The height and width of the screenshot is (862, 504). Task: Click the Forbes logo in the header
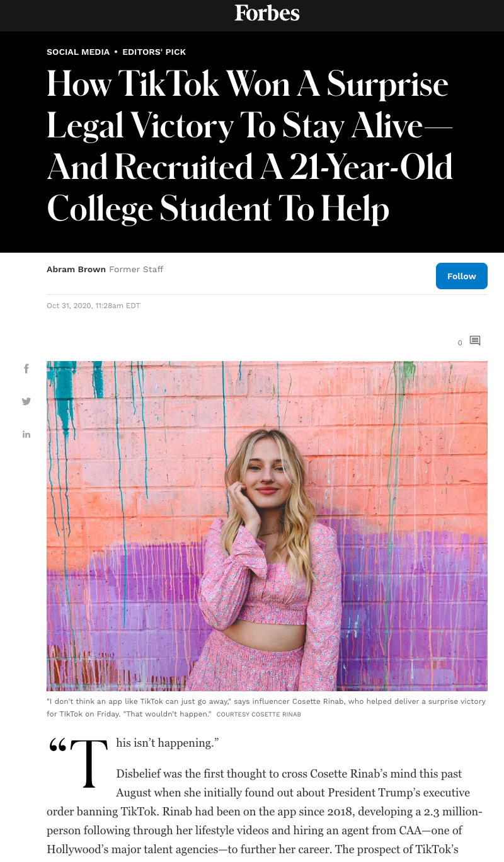coord(267,13)
